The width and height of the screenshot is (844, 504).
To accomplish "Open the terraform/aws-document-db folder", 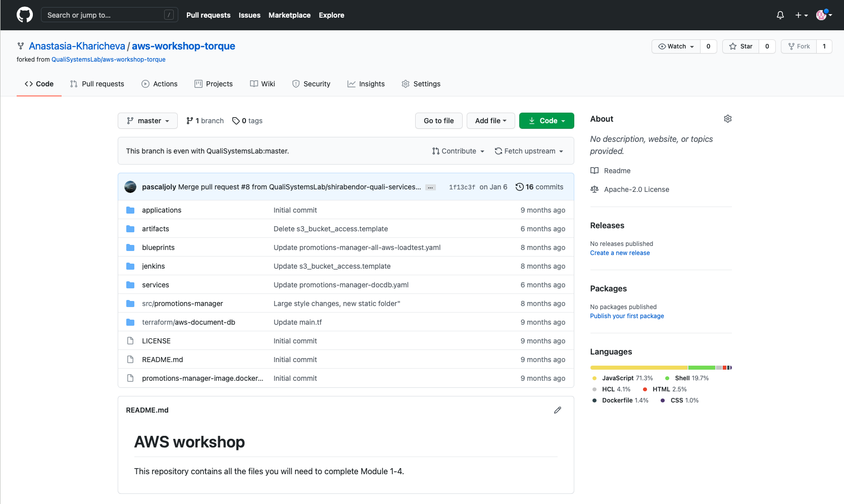I will point(188,322).
